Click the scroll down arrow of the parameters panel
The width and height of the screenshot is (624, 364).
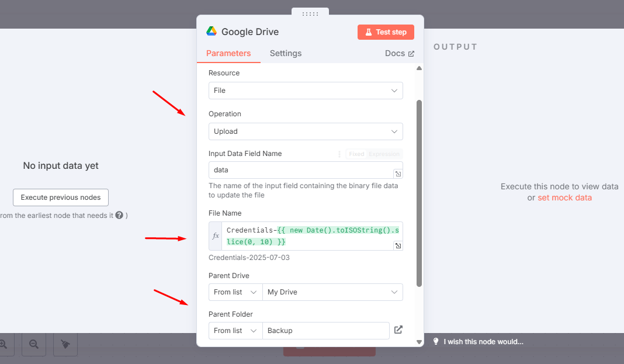click(419, 342)
